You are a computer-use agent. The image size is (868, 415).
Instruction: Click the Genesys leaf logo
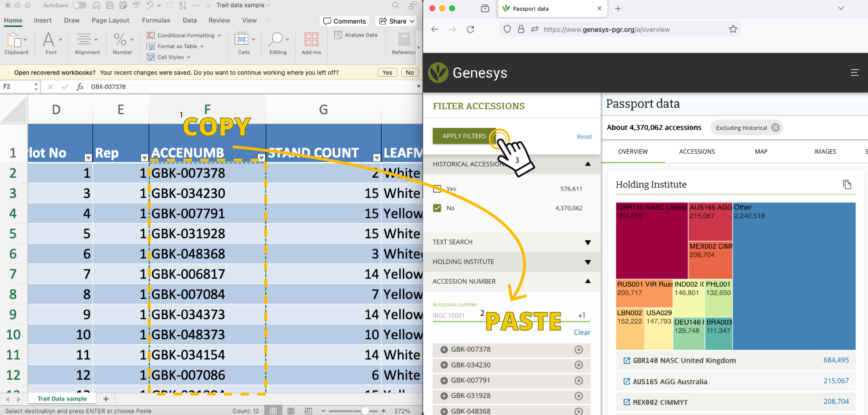click(438, 72)
